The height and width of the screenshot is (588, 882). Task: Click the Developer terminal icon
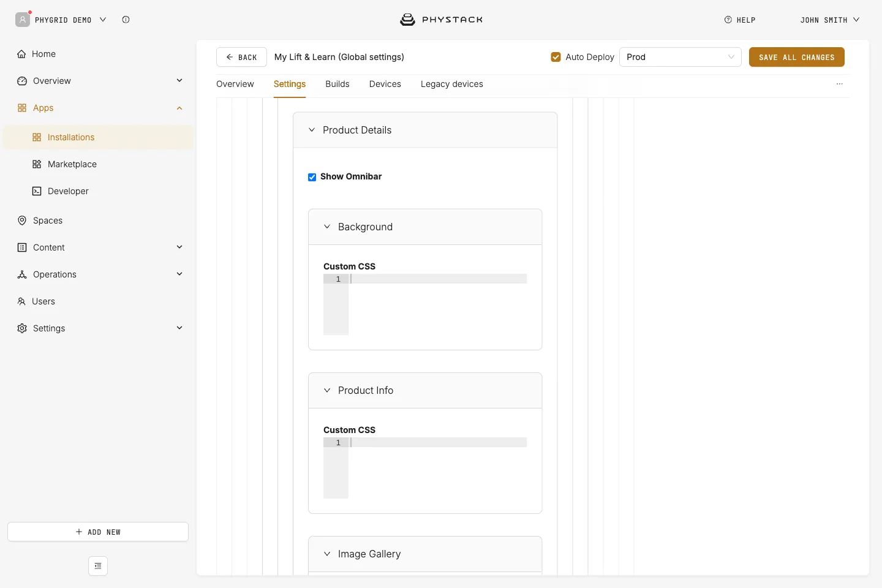pos(37,191)
